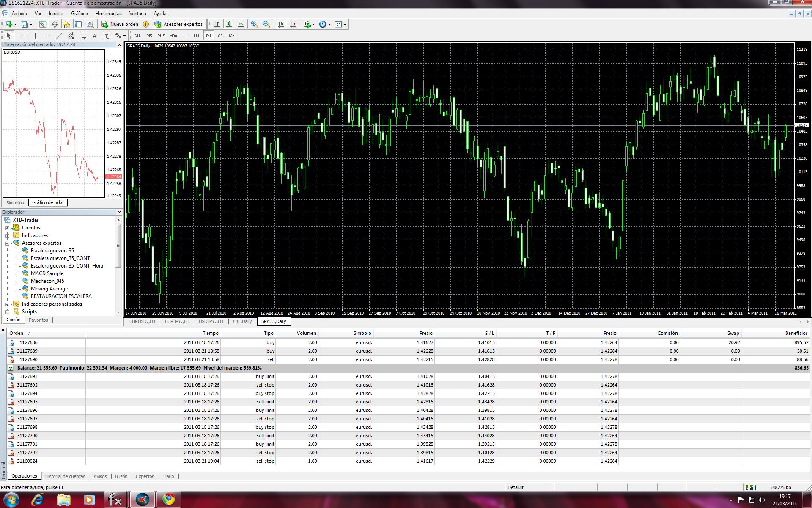Select the crosshair cursor tool
The image size is (812, 508).
[x=21, y=36]
